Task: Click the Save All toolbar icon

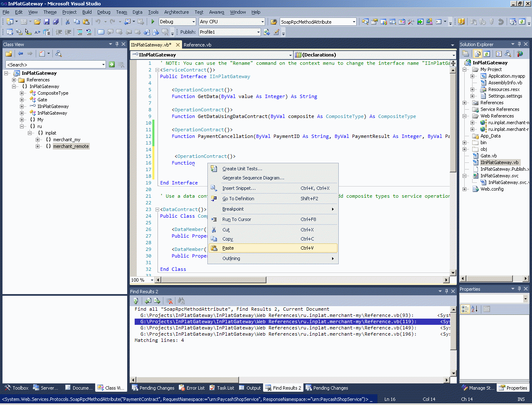Action: click(x=56, y=22)
